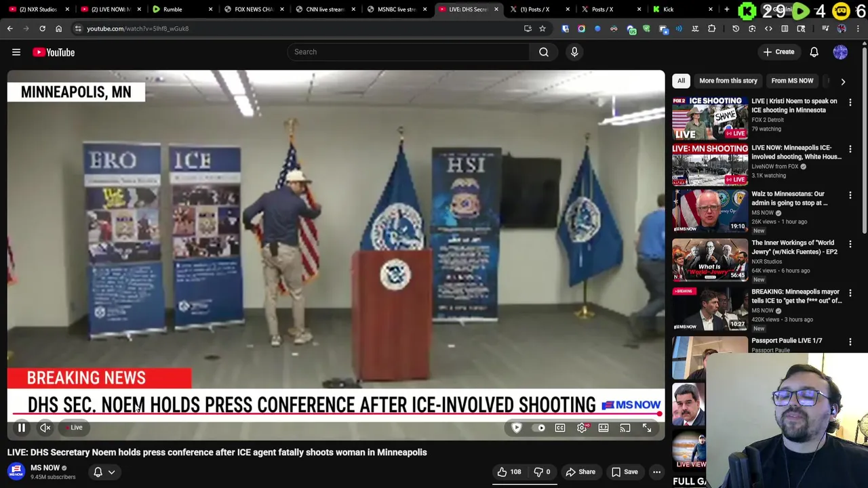Select the From MS NOW chip
This screenshot has height=488, width=868.
[792, 81]
